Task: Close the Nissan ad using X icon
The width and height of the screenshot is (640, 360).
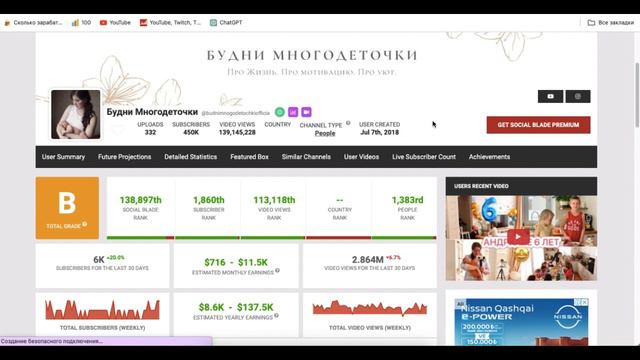Action: (584, 302)
